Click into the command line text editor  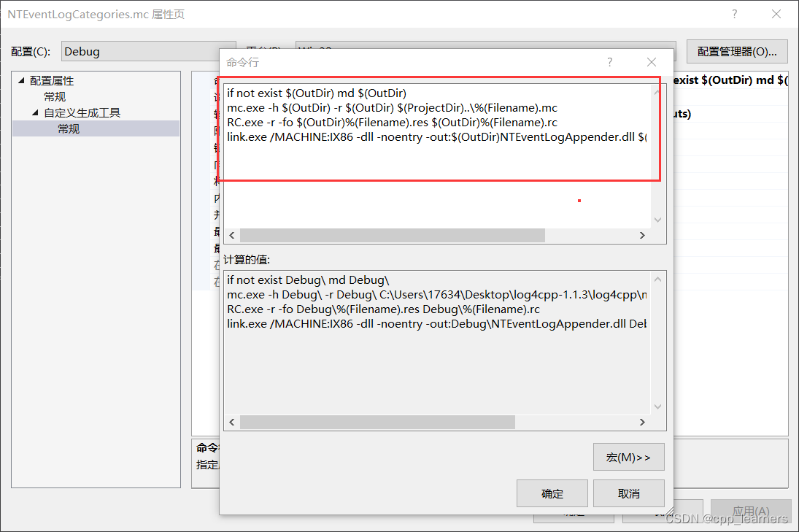[438, 161]
